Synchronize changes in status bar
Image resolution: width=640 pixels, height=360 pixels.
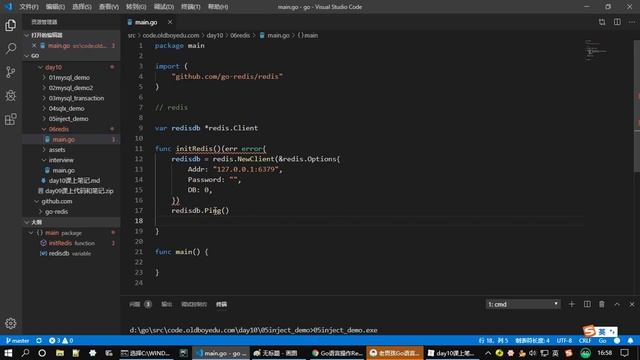point(39,340)
